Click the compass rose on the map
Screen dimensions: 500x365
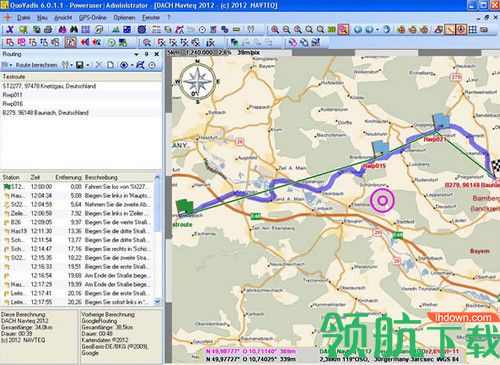[x=198, y=82]
